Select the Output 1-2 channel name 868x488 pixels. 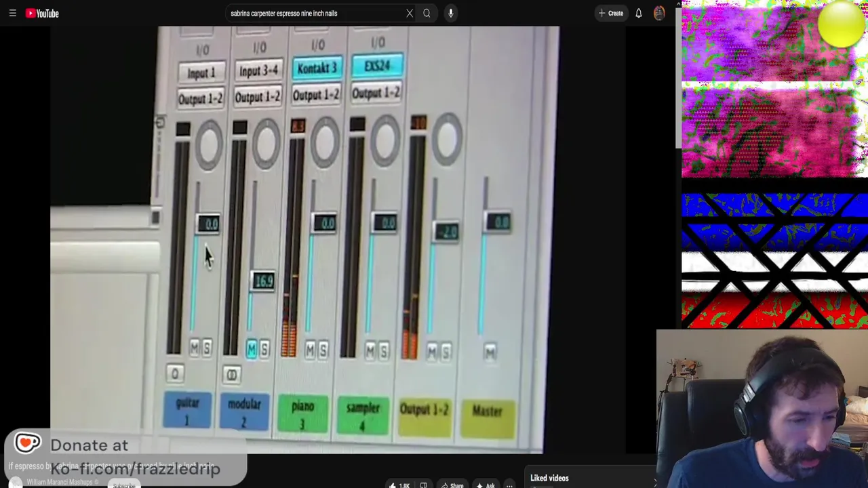425,417
